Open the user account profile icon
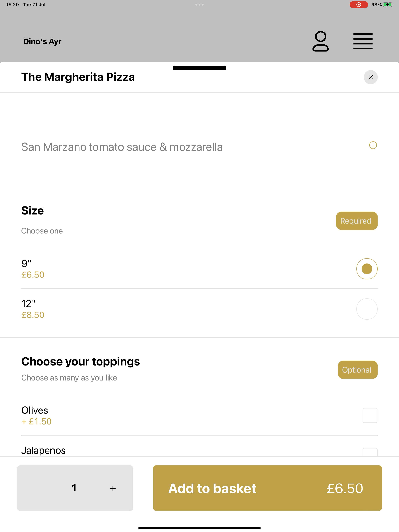Screen dimensions: 399x532 [x=320, y=41]
